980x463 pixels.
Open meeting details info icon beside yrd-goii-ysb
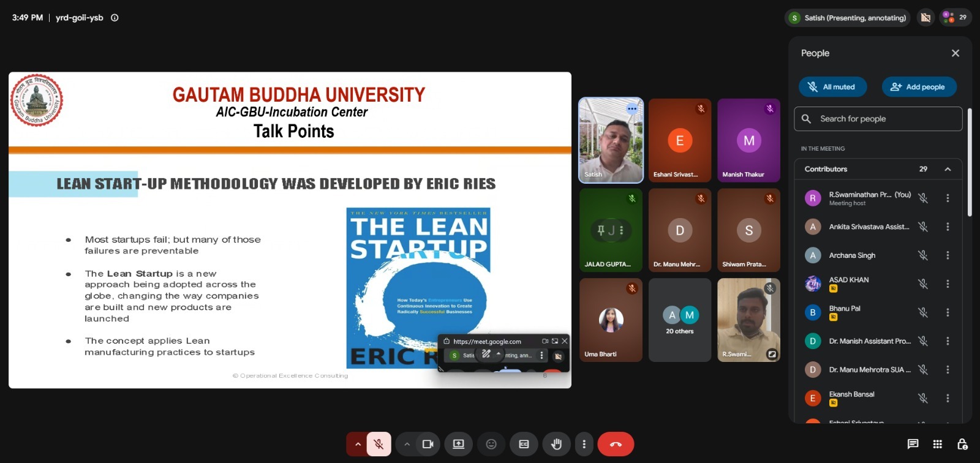(115, 18)
